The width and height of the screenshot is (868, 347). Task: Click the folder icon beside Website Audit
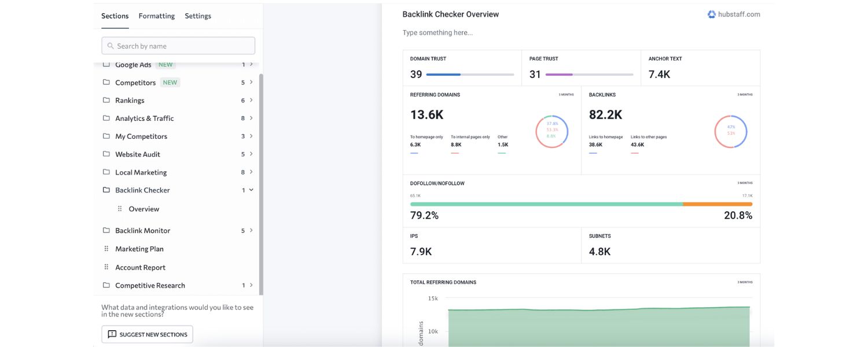point(106,154)
